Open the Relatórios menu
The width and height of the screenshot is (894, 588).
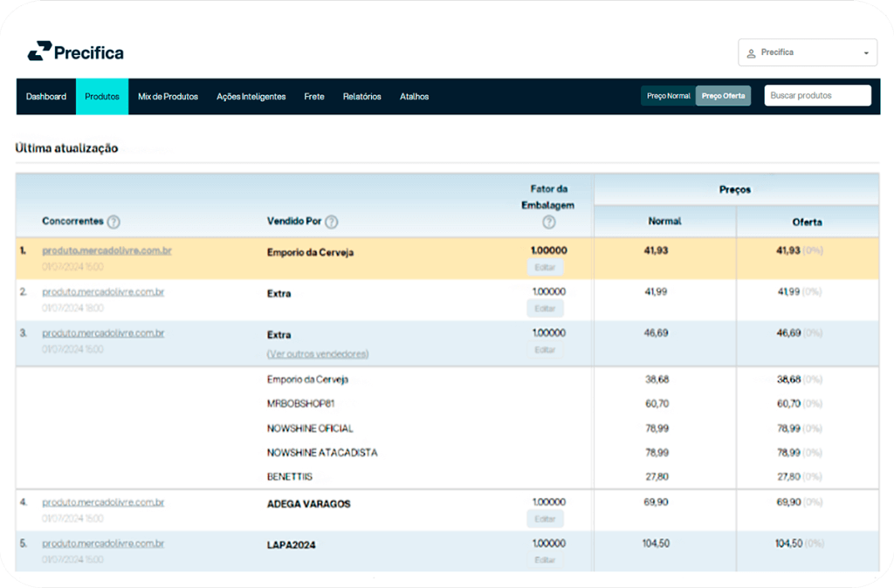(x=362, y=96)
